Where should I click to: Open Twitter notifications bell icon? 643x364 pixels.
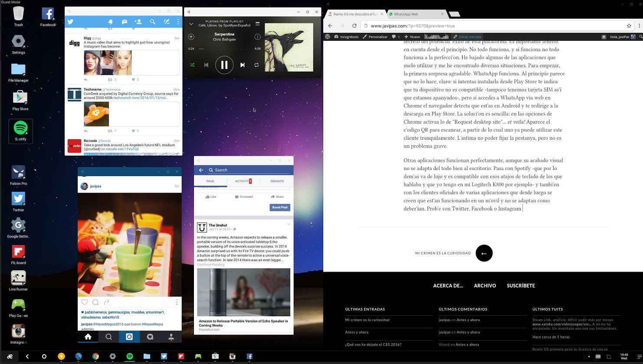tap(110, 22)
